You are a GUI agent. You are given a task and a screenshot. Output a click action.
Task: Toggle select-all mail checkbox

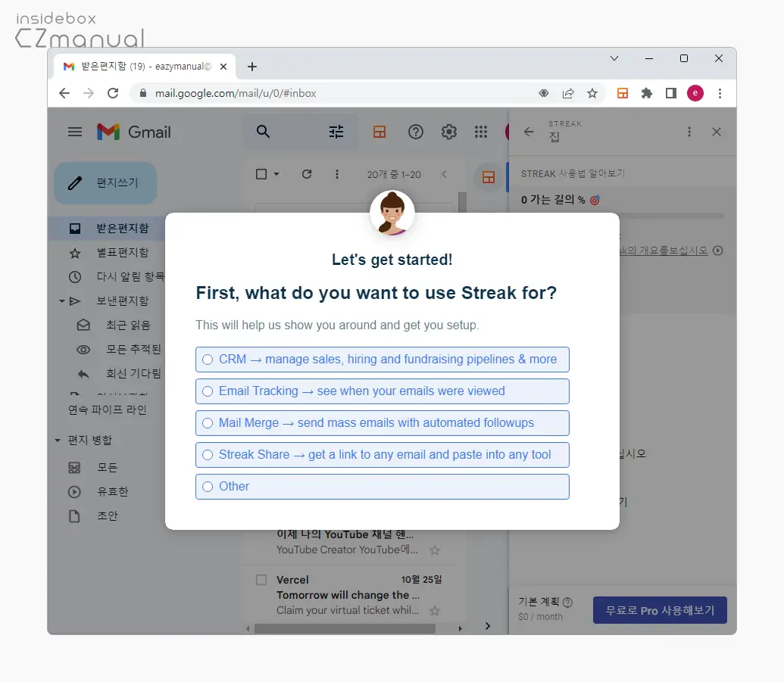(261, 174)
